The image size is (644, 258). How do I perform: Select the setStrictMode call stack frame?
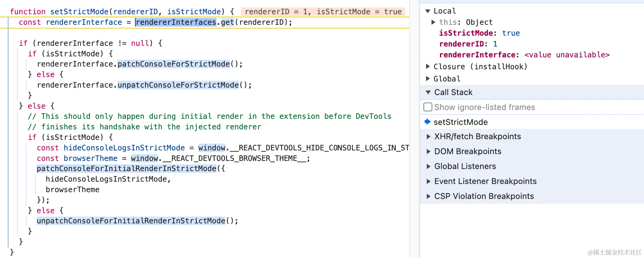[532, 122]
